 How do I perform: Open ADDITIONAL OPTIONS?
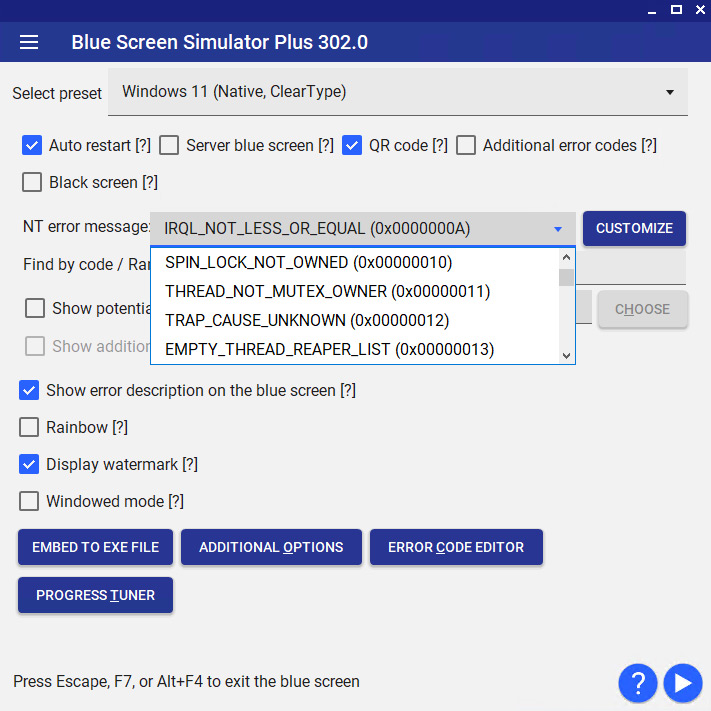pos(271,547)
